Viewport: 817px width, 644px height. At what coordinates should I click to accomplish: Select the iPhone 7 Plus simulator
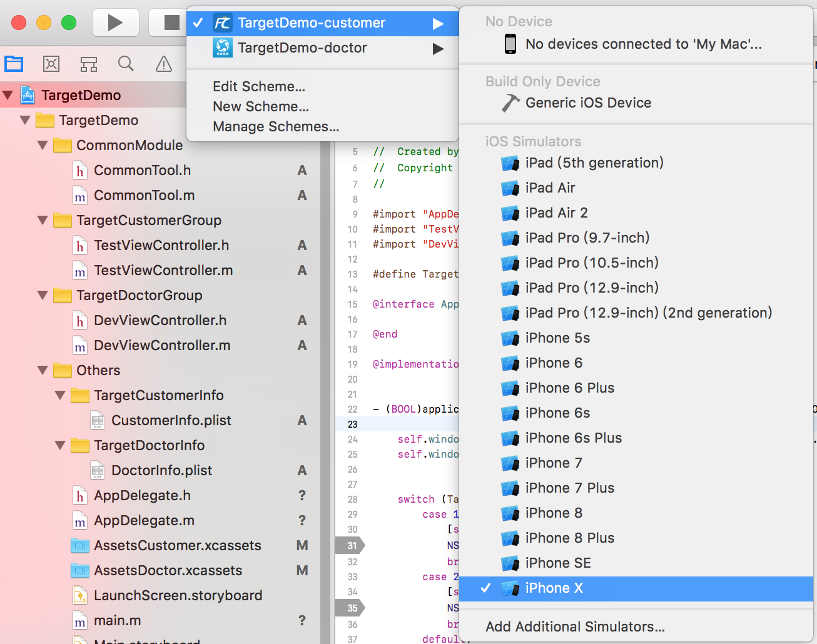coord(636,488)
